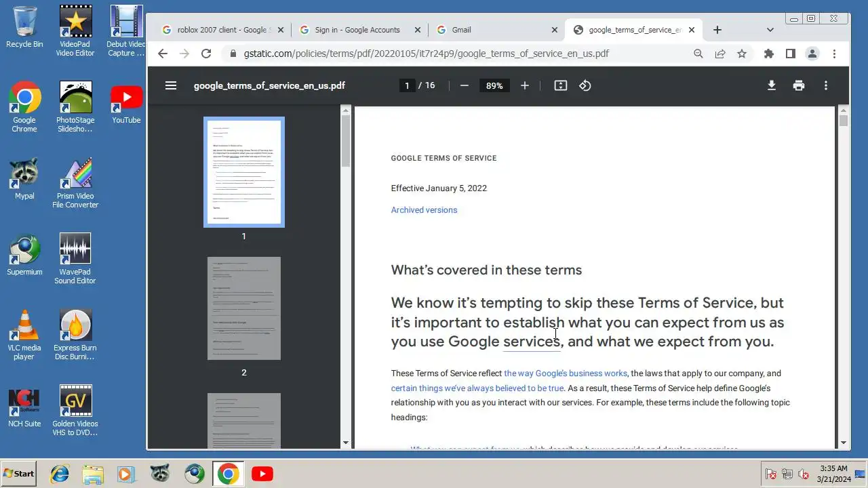Open Golden Videos VHS to DVD icon
The height and width of the screenshot is (488, 868).
click(x=75, y=411)
